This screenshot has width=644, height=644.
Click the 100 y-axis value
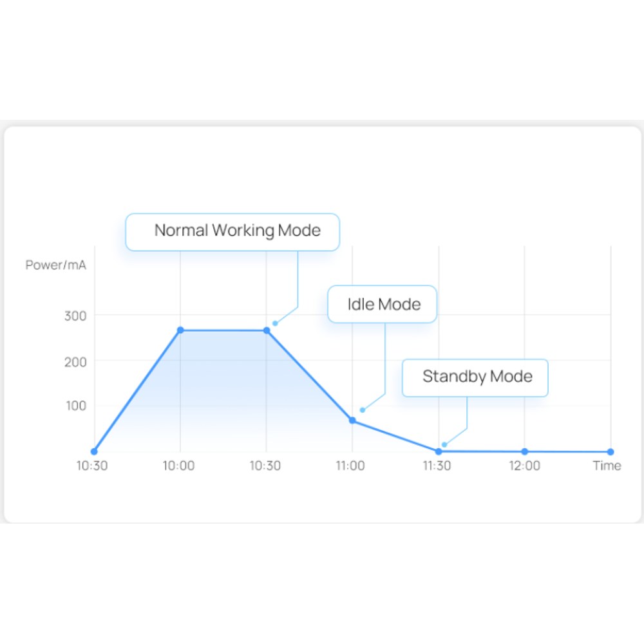tap(77, 406)
